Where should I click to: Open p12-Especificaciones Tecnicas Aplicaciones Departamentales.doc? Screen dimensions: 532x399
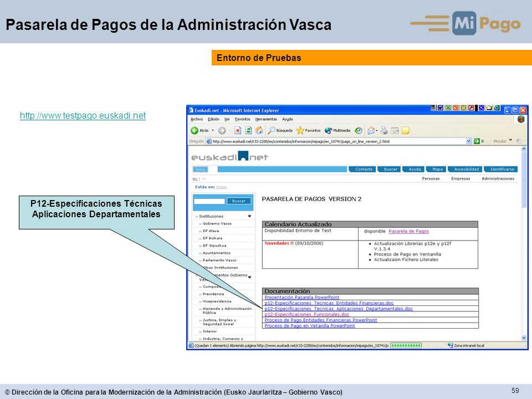point(339,309)
